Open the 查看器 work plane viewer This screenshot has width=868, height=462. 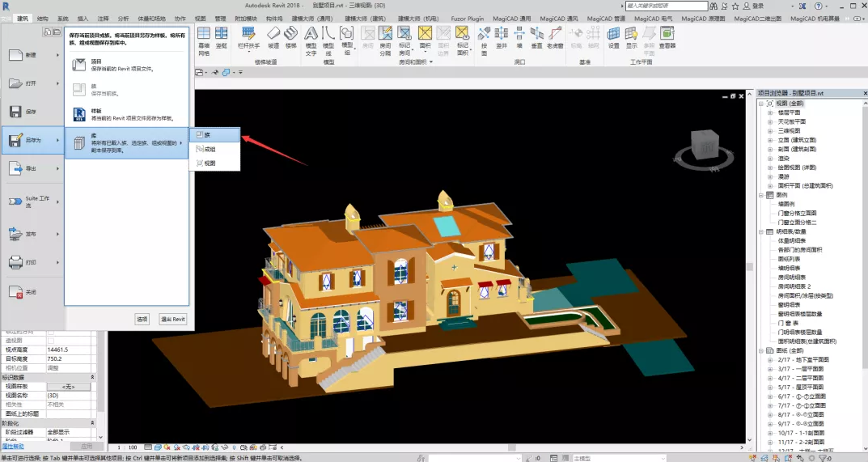[667, 36]
